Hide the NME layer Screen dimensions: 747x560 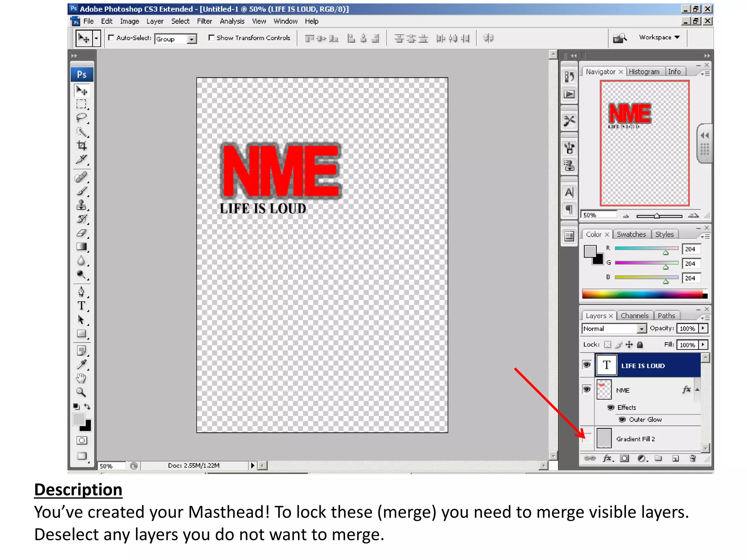click(587, 389)
